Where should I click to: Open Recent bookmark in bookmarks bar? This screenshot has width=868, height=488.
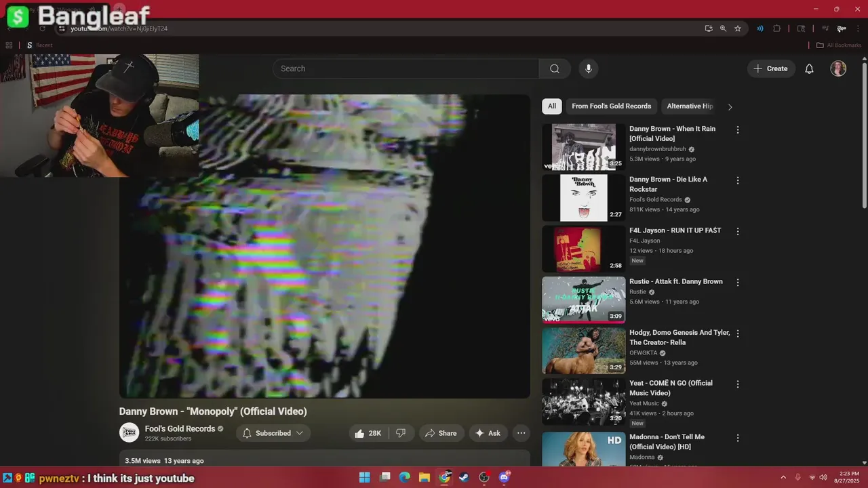(x=39, y=45)
